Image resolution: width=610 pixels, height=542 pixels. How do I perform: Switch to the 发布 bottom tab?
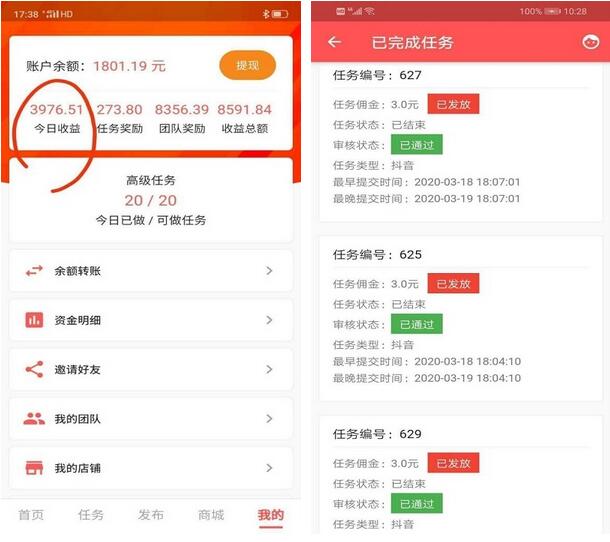tap(151, 515)
